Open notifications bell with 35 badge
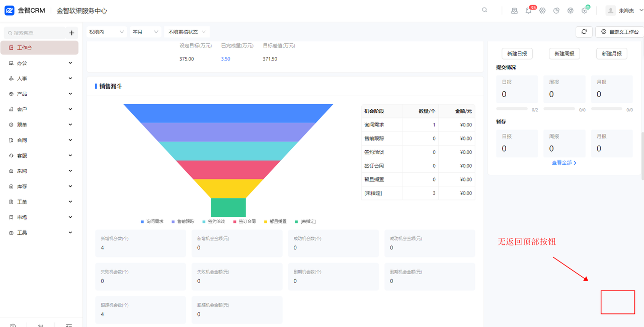Screen dimensions: 644x327 click(528, 11)
